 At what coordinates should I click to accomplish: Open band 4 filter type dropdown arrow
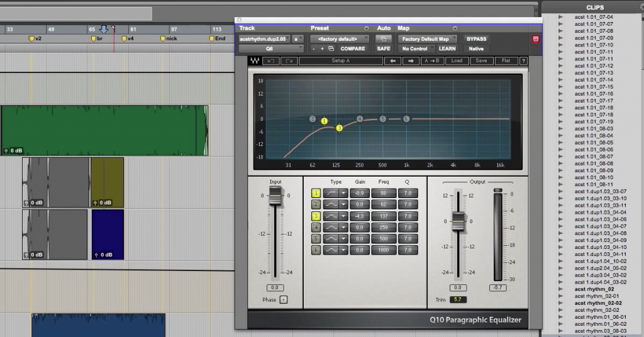(343, 227)
